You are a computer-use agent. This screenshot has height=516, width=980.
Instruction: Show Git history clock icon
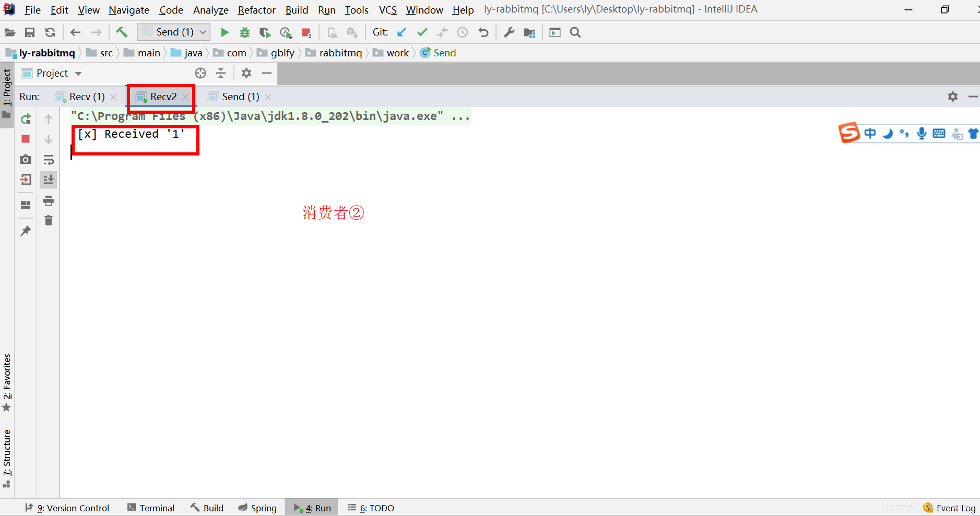click(463, 32)
